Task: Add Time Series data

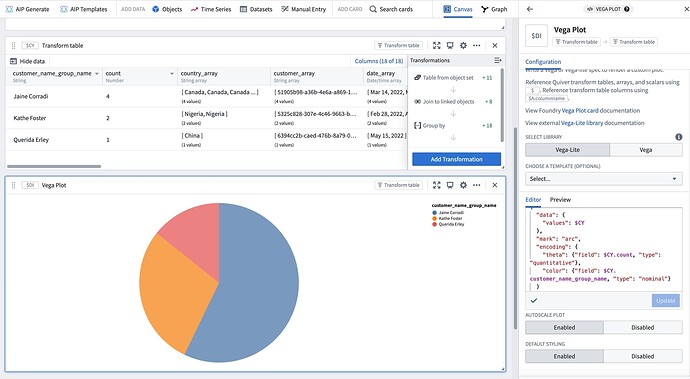Action: pos(211,9)
